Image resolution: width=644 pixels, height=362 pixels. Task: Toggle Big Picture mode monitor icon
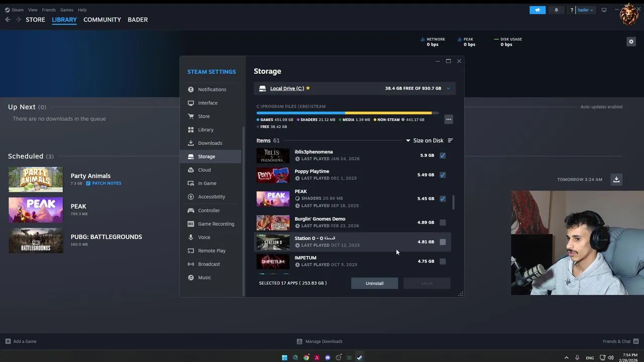click(604, 10)
